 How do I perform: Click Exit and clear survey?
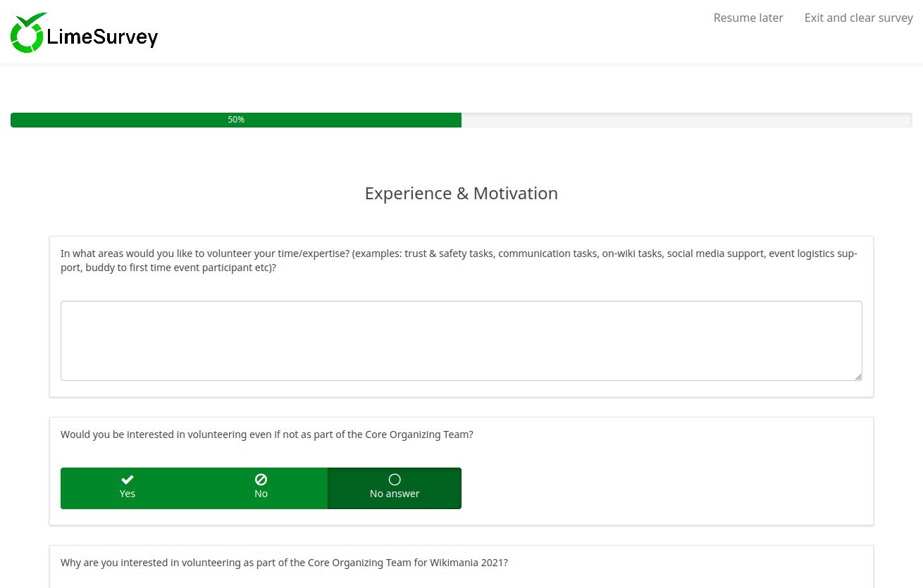click(x=858, y=18)
